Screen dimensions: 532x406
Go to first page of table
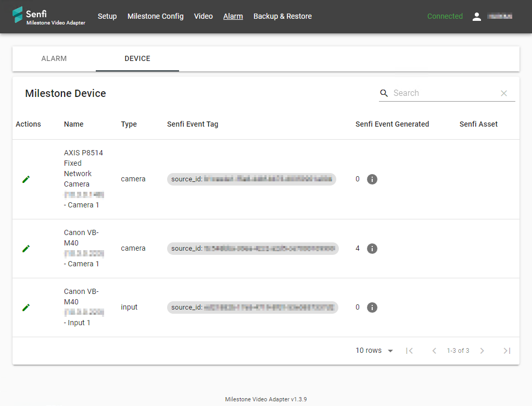coord(410,351)
